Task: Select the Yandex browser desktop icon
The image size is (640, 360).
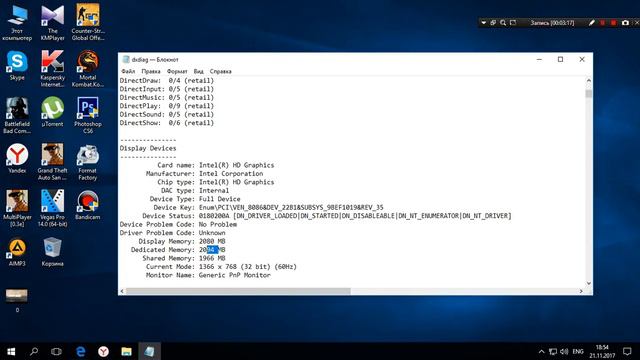Action: (17, 158)
